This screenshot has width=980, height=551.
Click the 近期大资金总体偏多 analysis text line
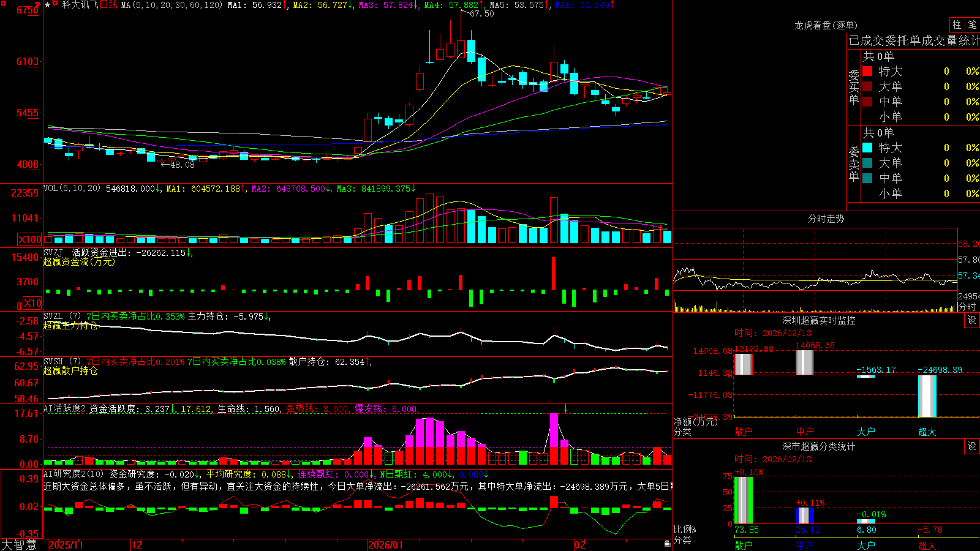tap(358, 486)
